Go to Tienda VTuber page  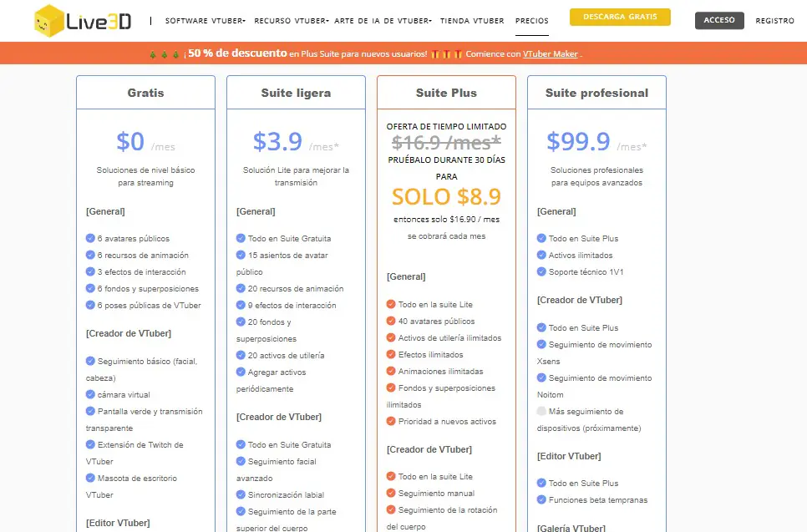click(x=472, y=20)
